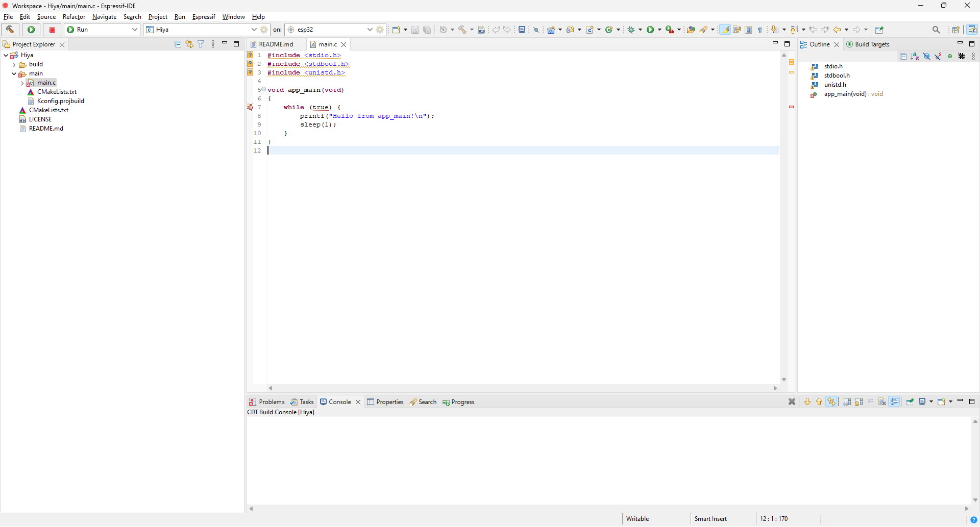980x527 pixels.
Task: Select LICENSE file in Project Explorer
Action: (x=40, y=119)
